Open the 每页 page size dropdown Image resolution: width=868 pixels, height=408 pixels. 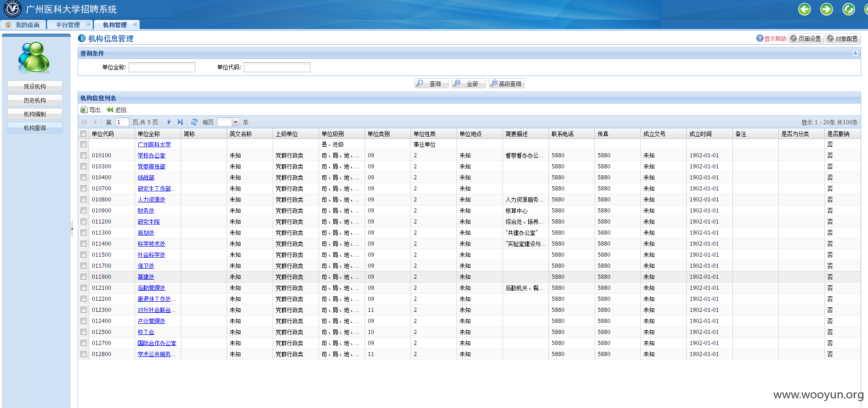[236, 122]
